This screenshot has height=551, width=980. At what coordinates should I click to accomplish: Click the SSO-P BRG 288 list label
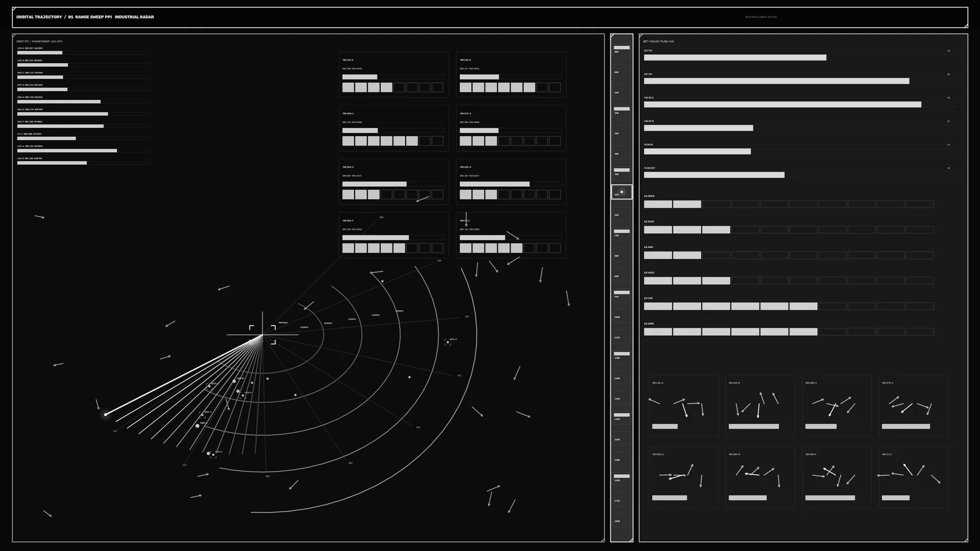tap(30, 121)
